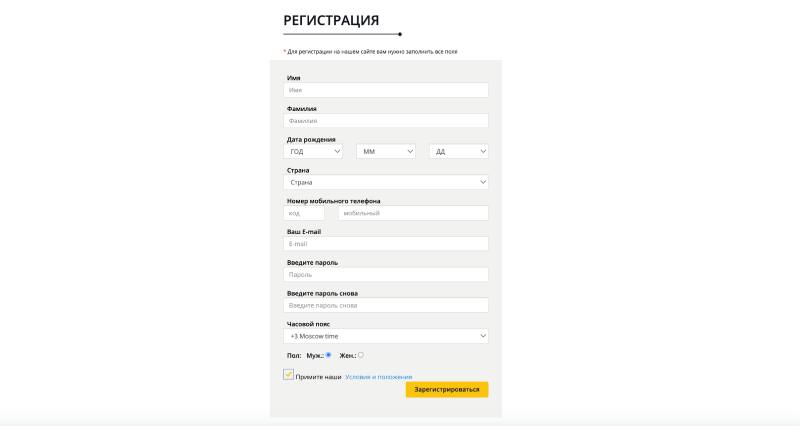The width and height of the screenshot is (800, 426).
Task: Click the Имя text field
Action: click(387, 90)
